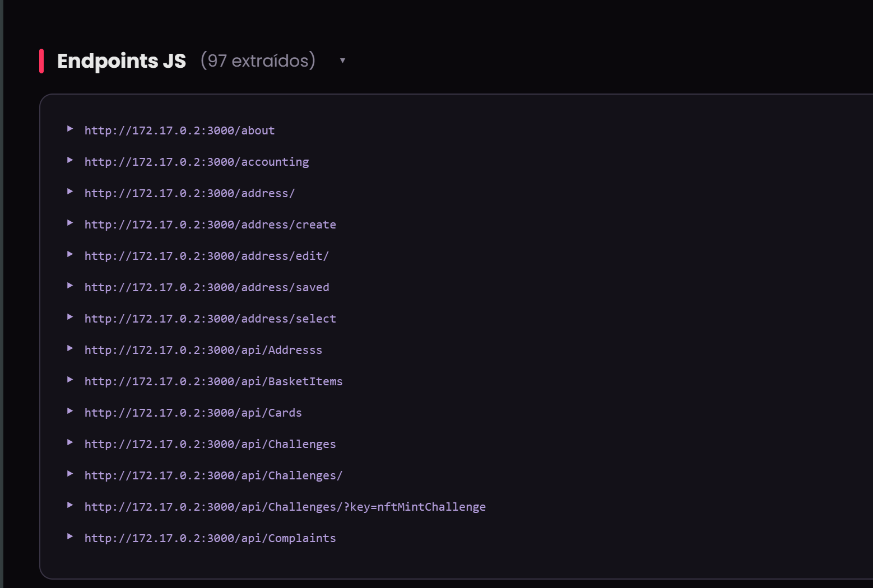Open the /accounting endpoint URL
This screenshot has height=588, width=873.
[x=196, y=161]
